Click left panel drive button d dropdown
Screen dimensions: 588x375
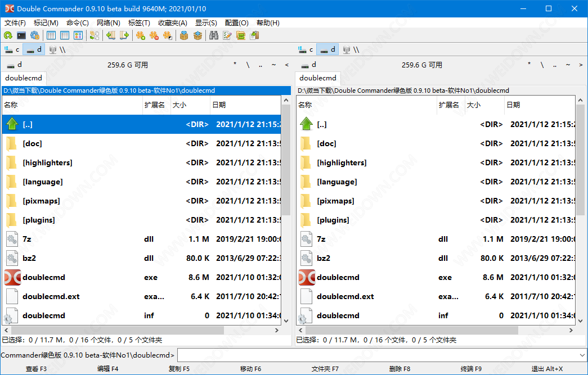pyautogui.click(x=15, y=65)
